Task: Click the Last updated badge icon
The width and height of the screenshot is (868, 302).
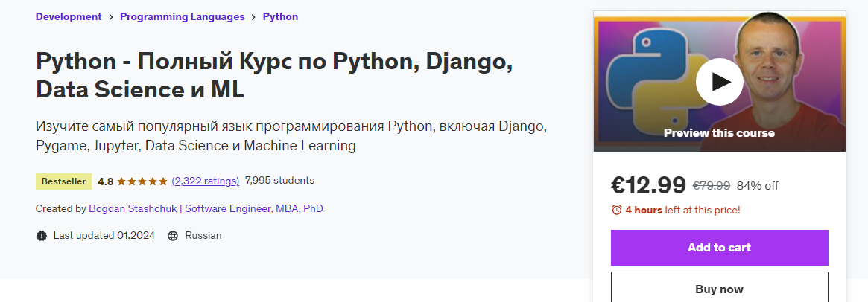Action: (42, 236)
